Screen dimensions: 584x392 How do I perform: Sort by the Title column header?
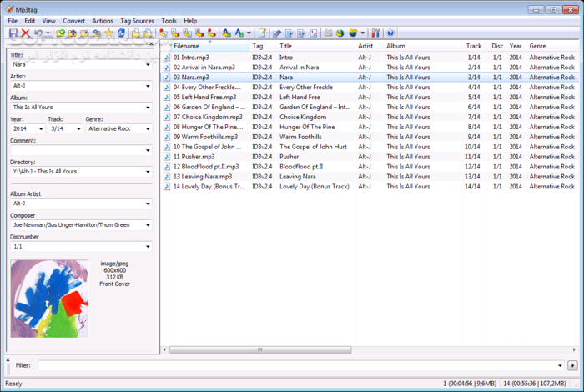coord(316,46)
